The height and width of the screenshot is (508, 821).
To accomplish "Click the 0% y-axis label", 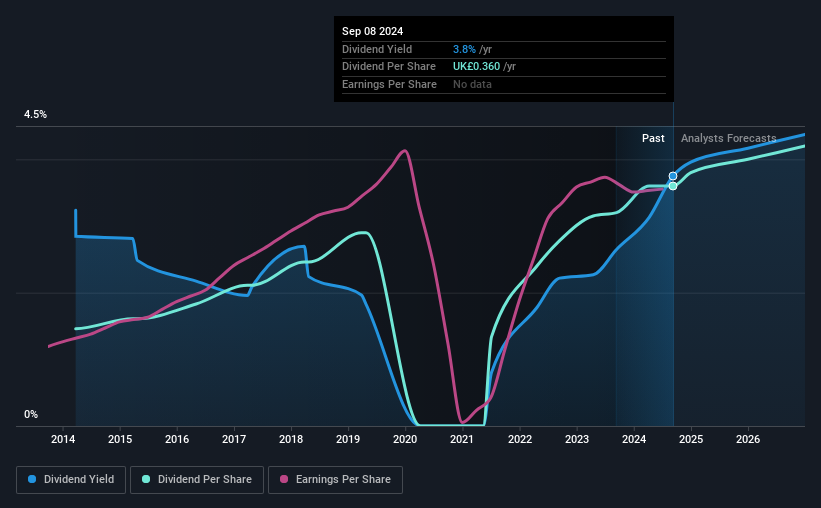I will (31, 414).
